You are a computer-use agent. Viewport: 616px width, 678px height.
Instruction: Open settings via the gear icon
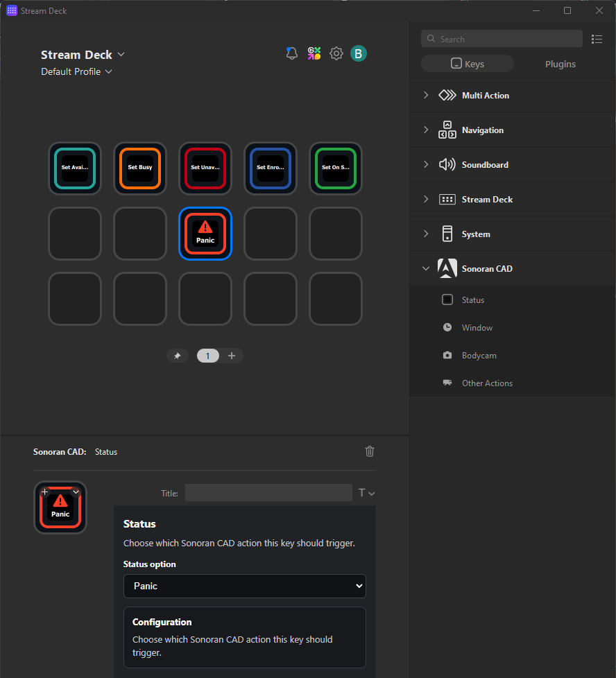pyautogui.click(x=336, y=53)
